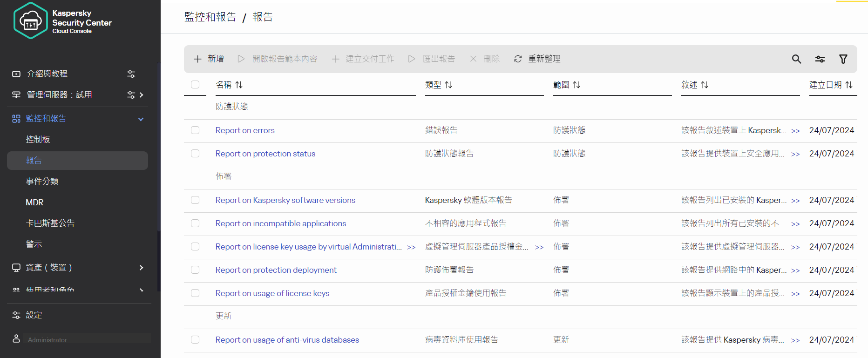Click settings sliders icon beside 介紹與教程
Screen dimensions: 868x358
[131, 74]
